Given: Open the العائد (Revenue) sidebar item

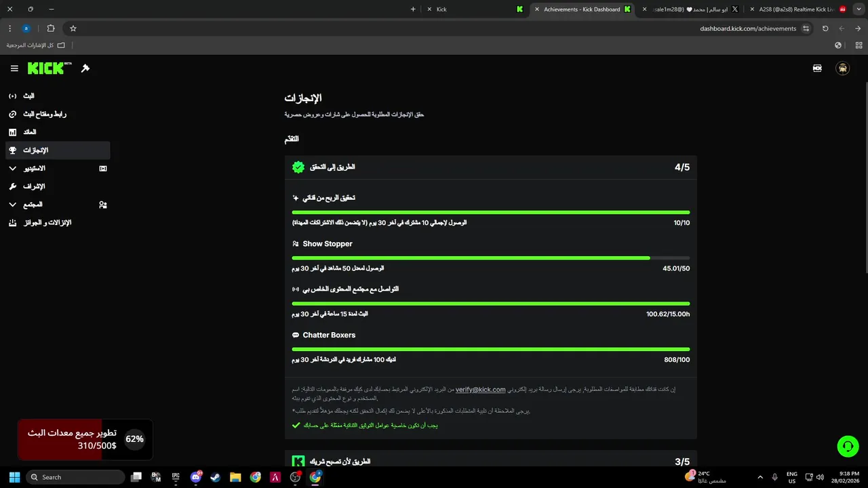Looking at the screenshot, I should pos(29,132).
